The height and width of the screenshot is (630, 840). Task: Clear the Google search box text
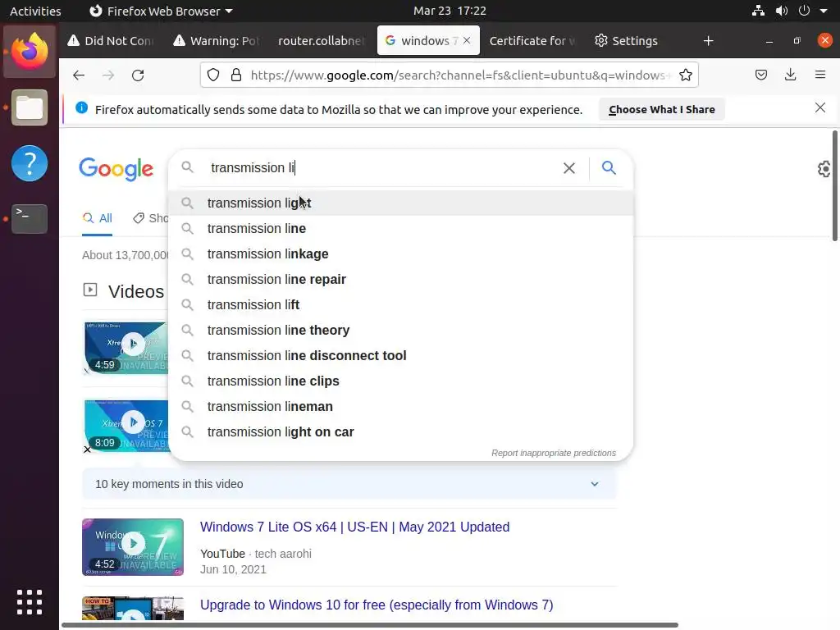569,168
